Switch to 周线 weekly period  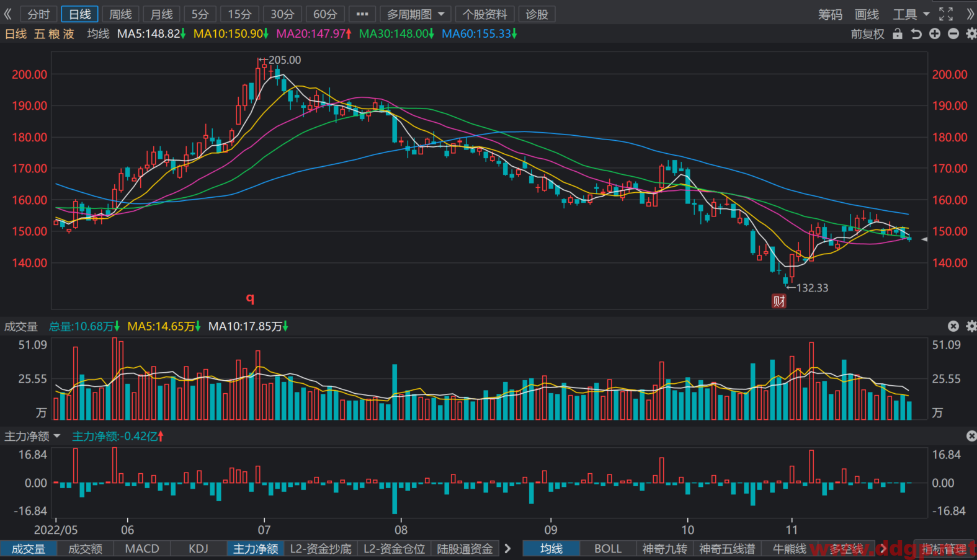pyautogui.click(x=120, y=14)
